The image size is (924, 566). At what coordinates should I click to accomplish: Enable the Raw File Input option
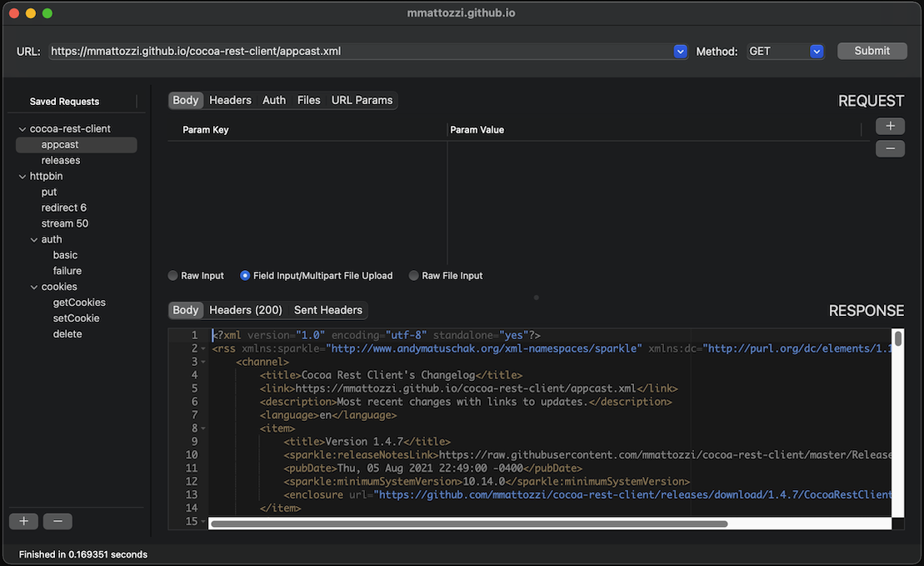click(414, 276)
